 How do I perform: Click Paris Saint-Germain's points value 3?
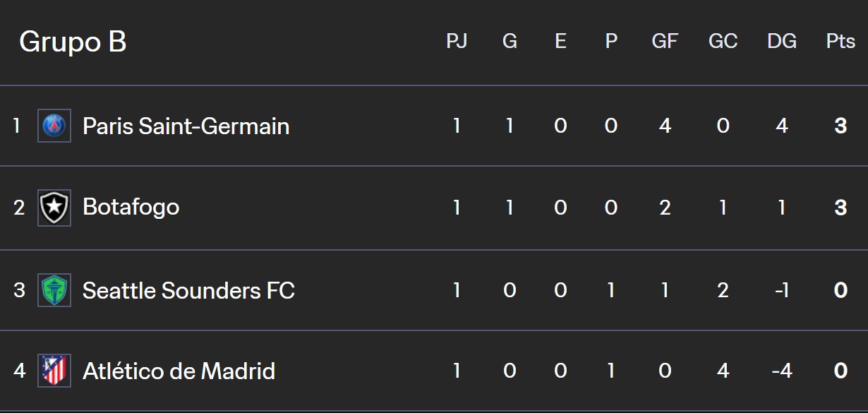pyautogui.click(x=840, y=126)
